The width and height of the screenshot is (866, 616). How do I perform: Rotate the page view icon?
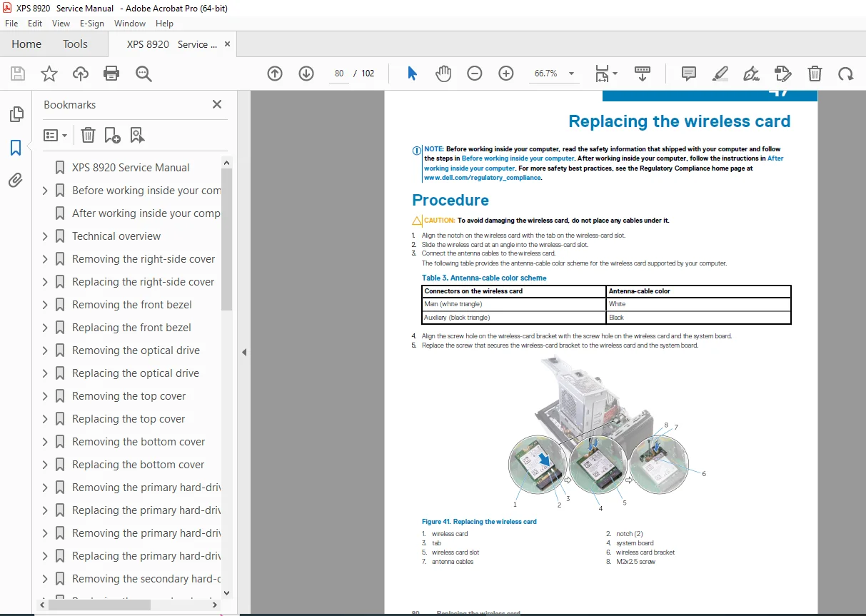[x=846, y=74]
